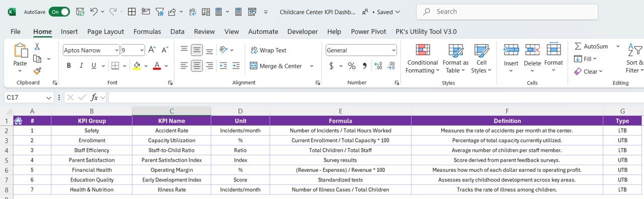The image size is (644, 199).
Task: Toggle Italic formatting
Action: pos(81,66)
